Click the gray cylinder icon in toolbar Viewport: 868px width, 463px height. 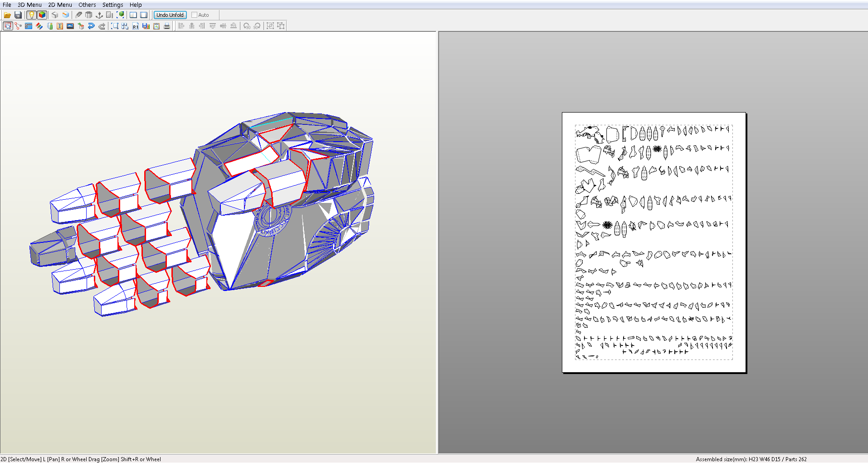pos(89,15)
